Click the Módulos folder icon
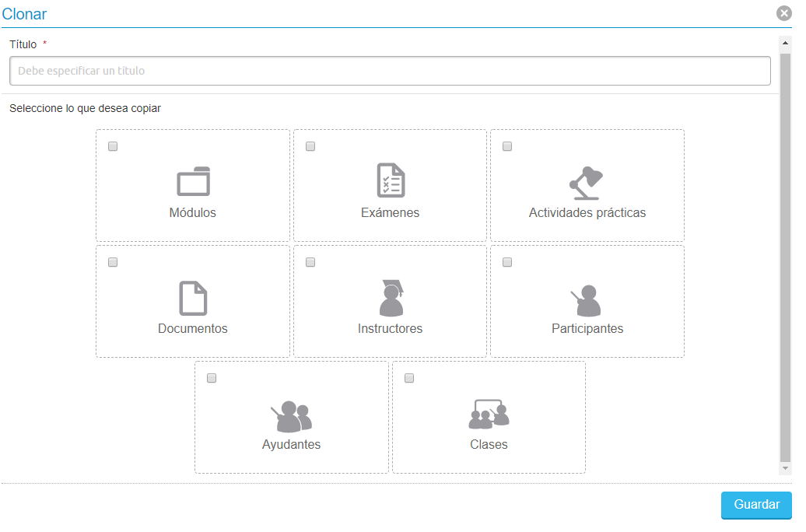 (193, 181)
